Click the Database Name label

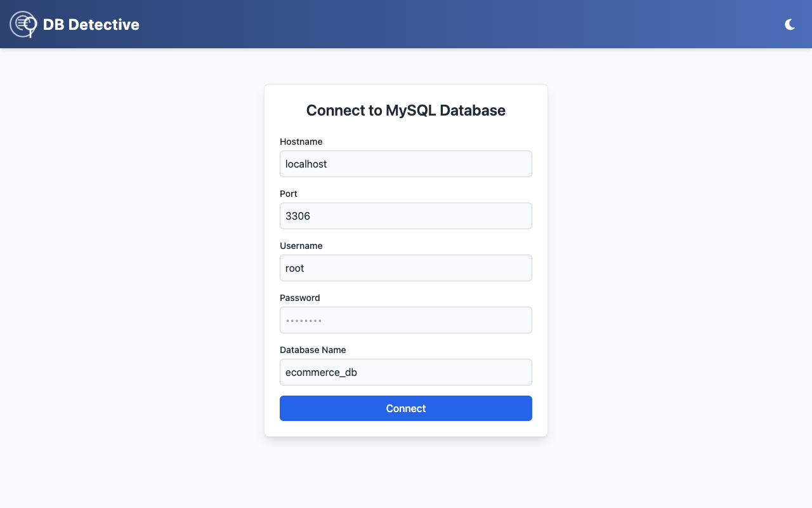pos(313,350)
